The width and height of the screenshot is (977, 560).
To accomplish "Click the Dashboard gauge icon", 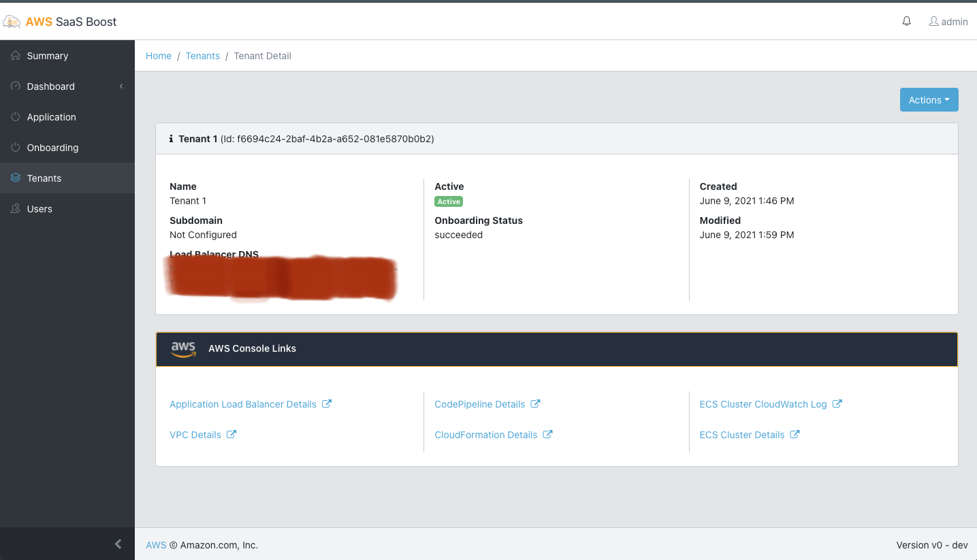I will point(16,86).
